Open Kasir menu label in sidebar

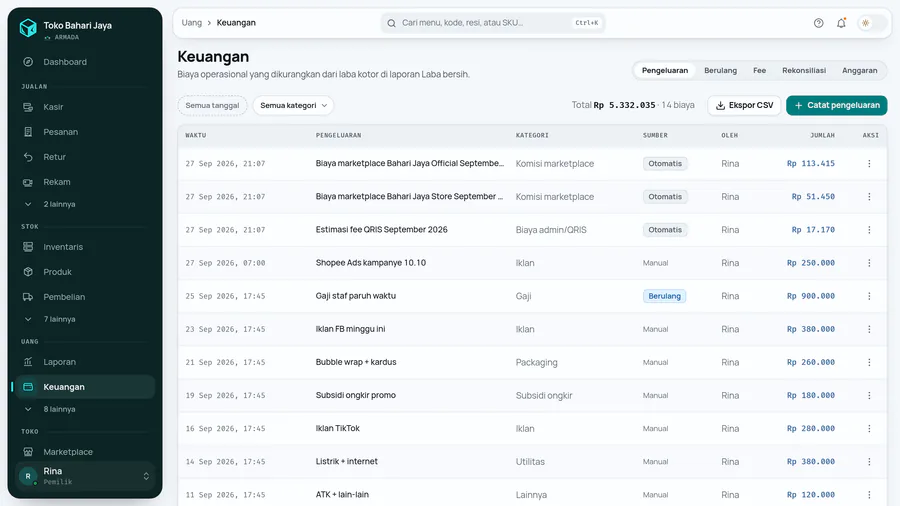point(53,107)
